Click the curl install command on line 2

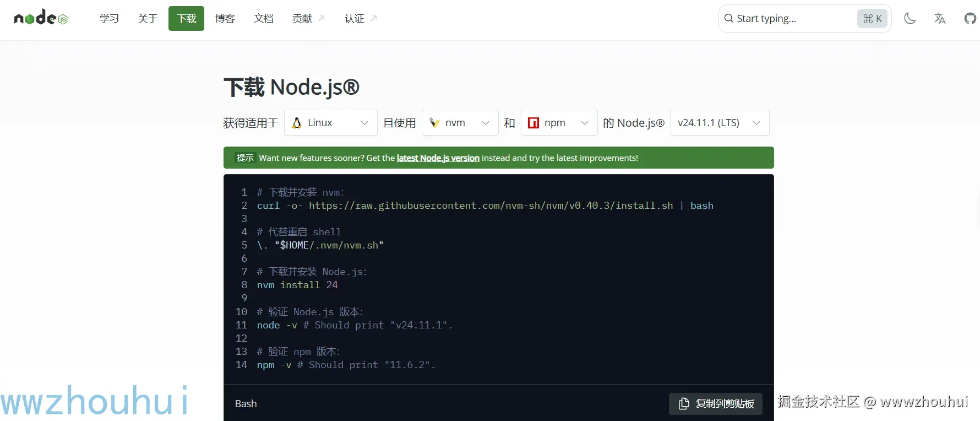pyautogui.click(x=485, y=206)
